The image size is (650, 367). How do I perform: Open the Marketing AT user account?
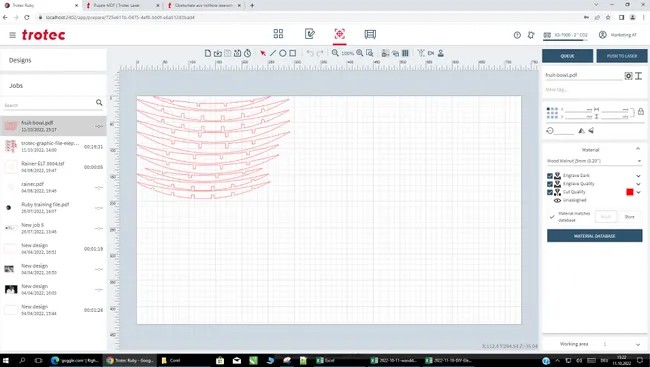[618, 35]
